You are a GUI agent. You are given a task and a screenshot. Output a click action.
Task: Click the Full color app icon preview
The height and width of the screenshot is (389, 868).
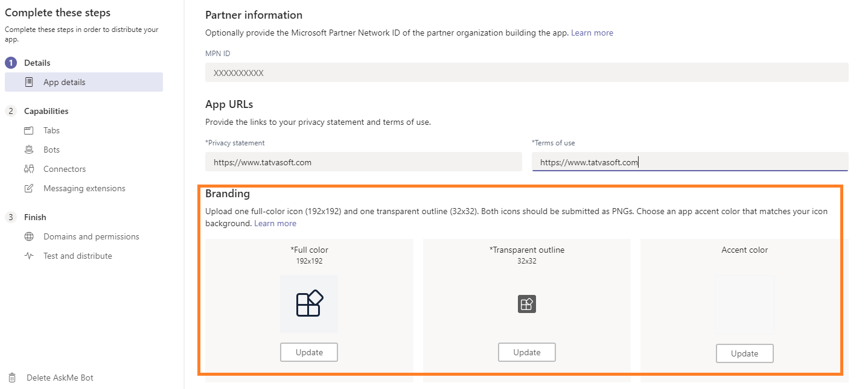pos(309,304)
